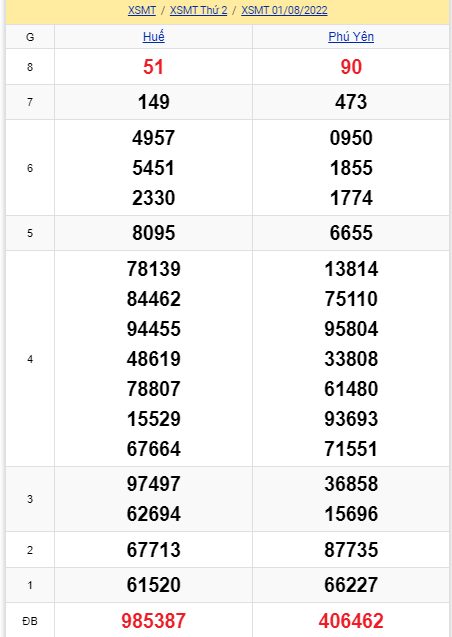Select Phú Yên prize 7 number 473
Screen dimensions: 452x637
[x=351, y=102]
